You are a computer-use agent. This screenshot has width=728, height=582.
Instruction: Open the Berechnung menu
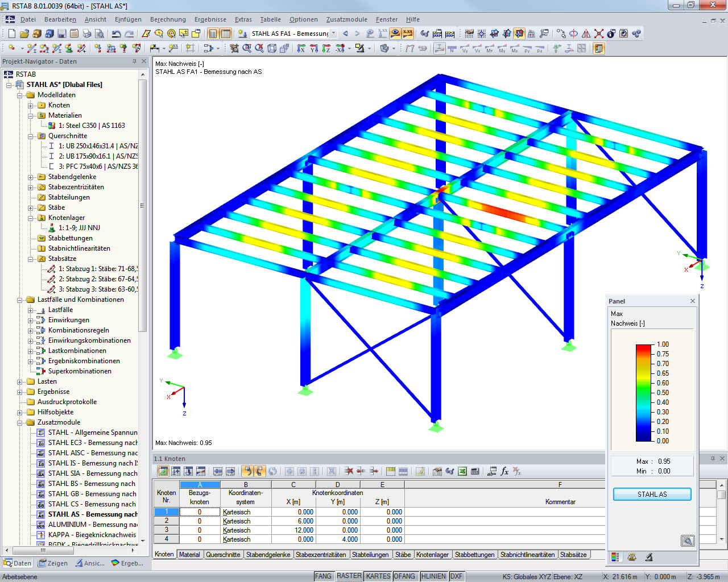168,19
